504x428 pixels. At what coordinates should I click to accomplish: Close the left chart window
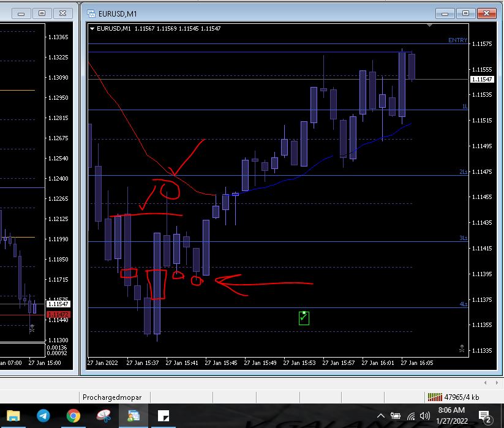click(x=62, y=13)
